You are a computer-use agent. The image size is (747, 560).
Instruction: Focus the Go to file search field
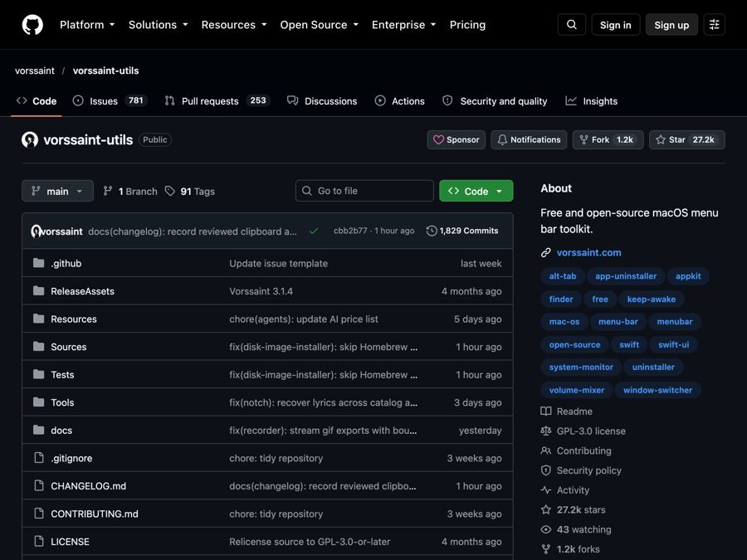pyautogui.click(x=364, y=191)
